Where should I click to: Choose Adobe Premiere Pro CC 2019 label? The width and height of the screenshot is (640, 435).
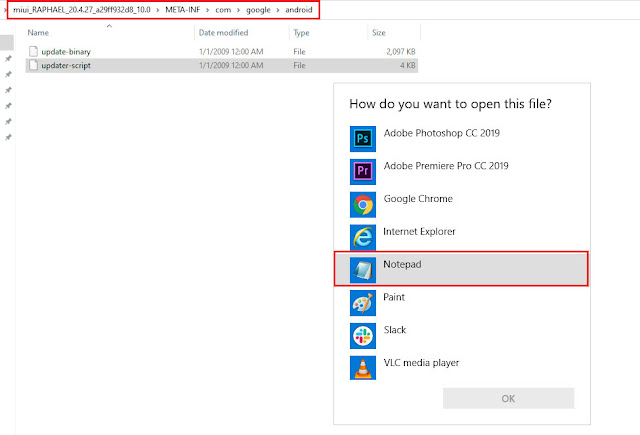point(446,166)
